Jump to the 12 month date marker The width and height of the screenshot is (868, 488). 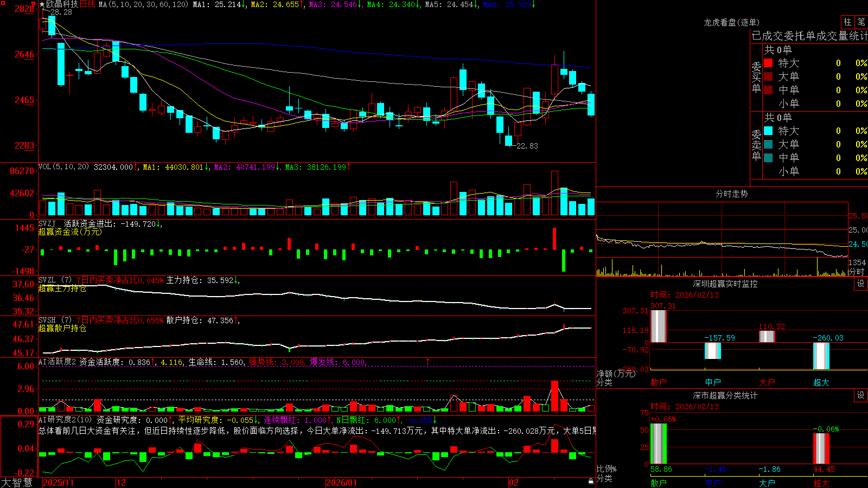(x=122, y=483)
